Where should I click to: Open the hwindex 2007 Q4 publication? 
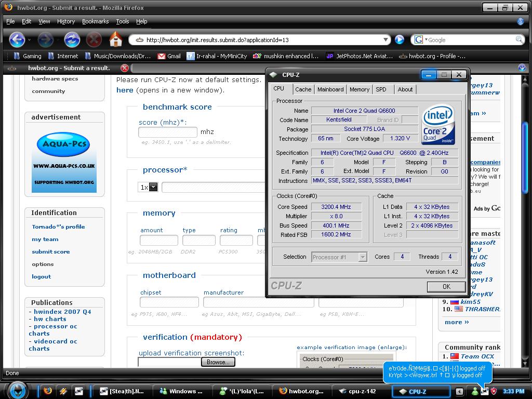[x=62, y=312]
